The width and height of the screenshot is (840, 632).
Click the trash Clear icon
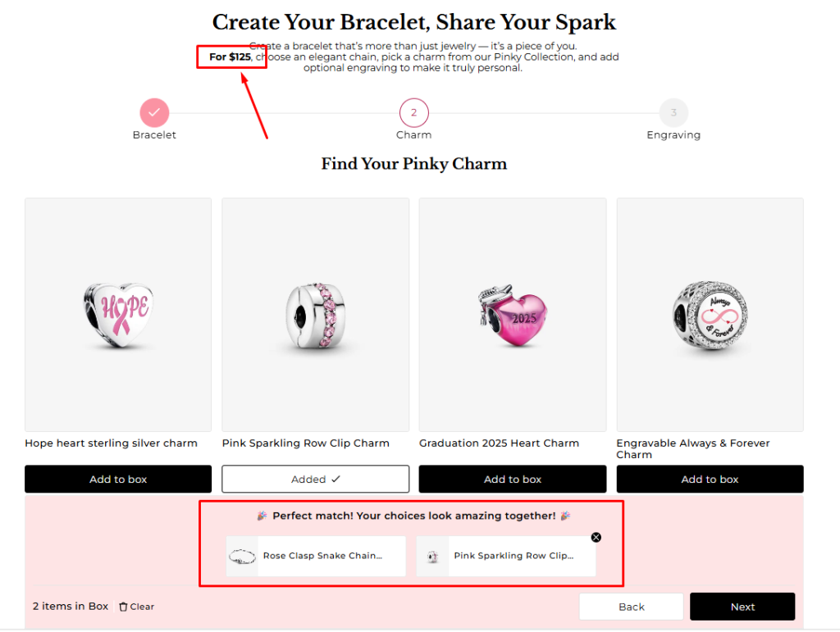[124, 607]
